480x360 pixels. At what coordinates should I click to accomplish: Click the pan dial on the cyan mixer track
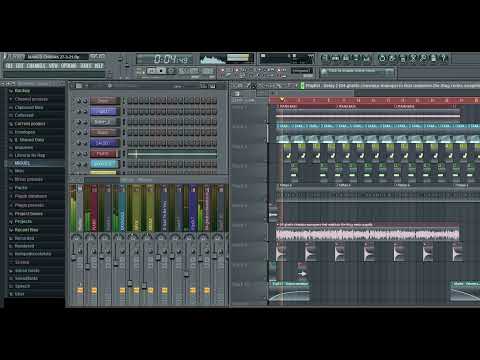[119, 238]
